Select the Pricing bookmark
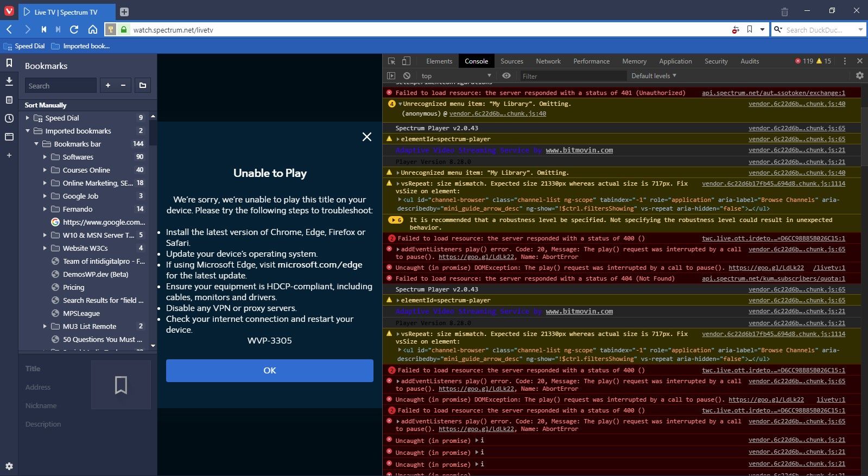Screen dimensions: 868x476 tap(73, 287)
